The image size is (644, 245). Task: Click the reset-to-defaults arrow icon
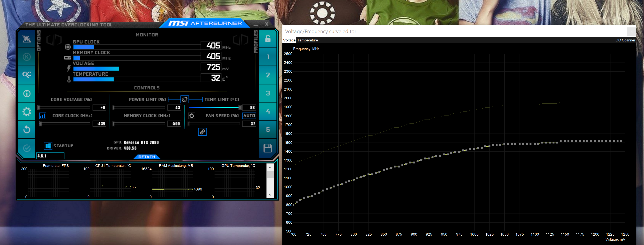pyautogui.click(x=27, y=129)
